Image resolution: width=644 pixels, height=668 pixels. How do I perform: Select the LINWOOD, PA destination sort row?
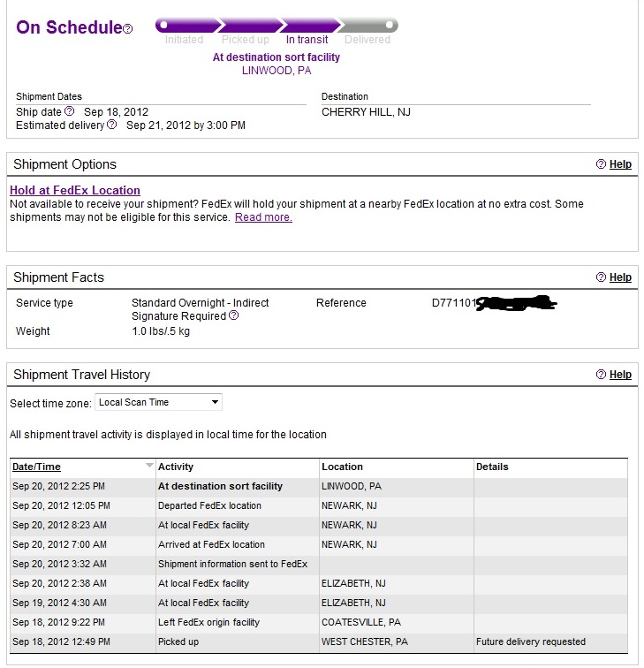tap(319, 486)
